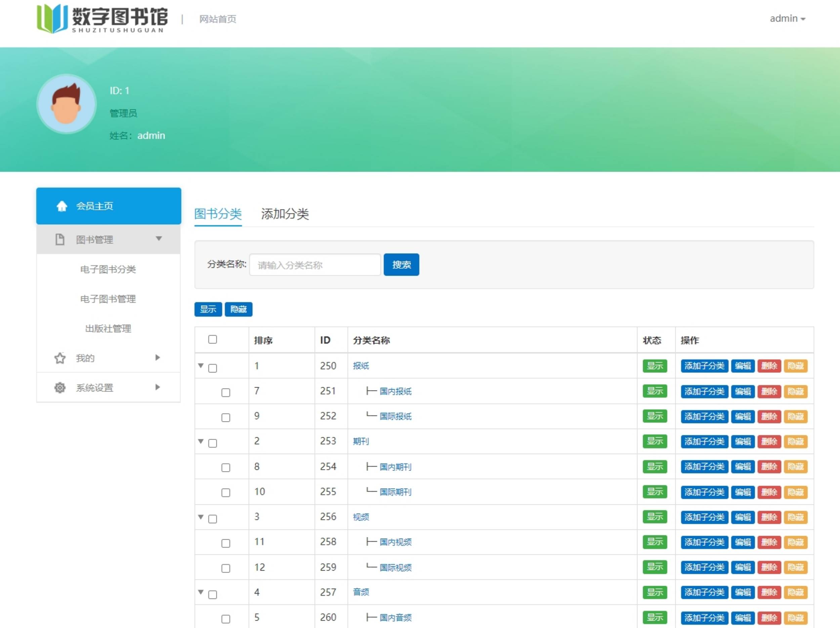The height and width of the screenshot is (628, 840).
Task: Open the admin dropdown at top right
Action: pyautogui.click(x=787, y=18)
